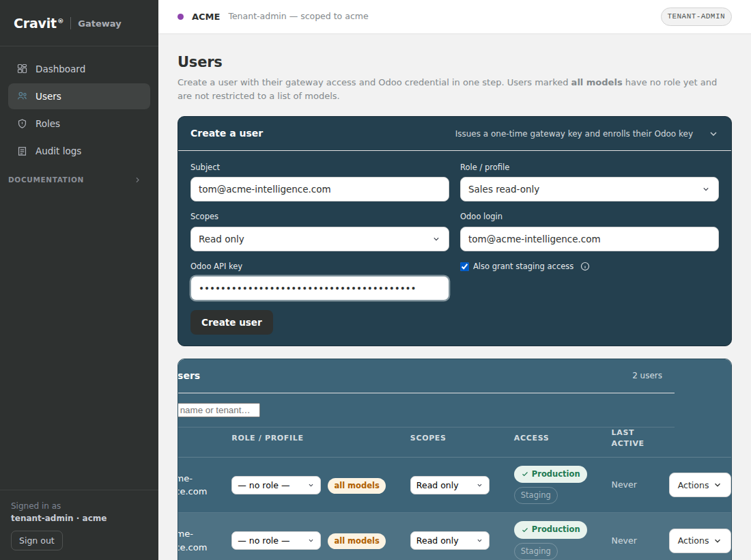Open the Scopes dropdown in create form
751x560 pixels.
point(320,239)
